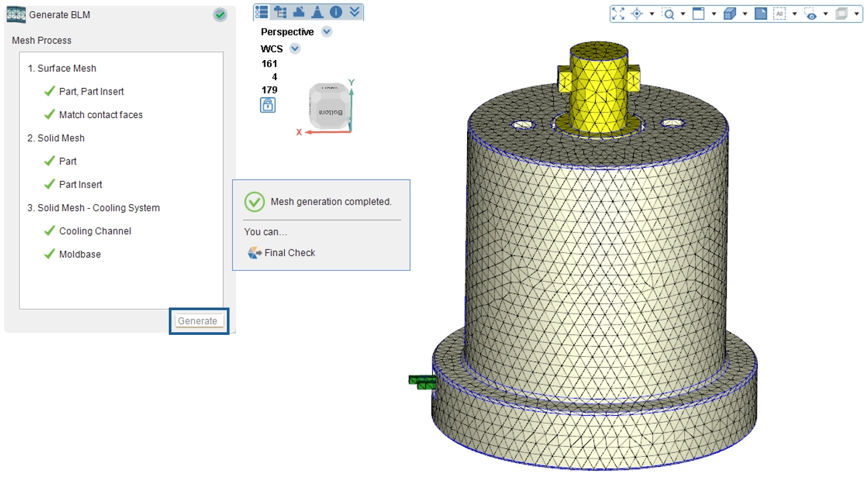Select the Match contact faces step

click(x=101, y=115)
